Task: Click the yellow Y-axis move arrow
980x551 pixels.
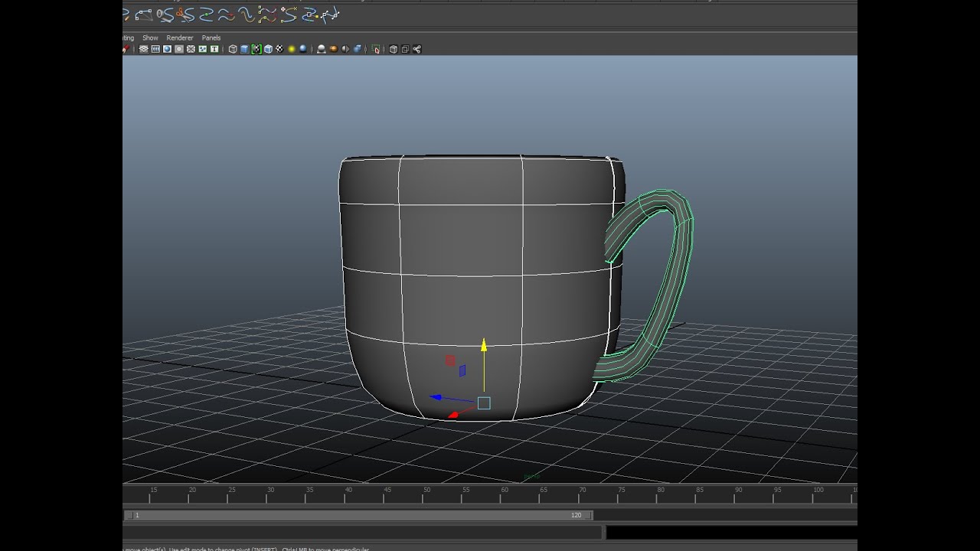Action: (484, 346)
